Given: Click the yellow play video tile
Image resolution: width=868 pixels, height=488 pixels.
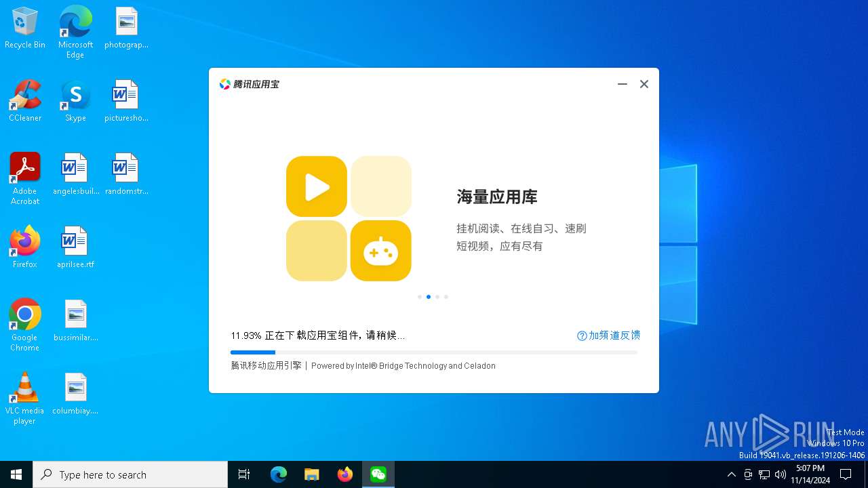Looking at the screenshot, I should [x=317, y=186].
